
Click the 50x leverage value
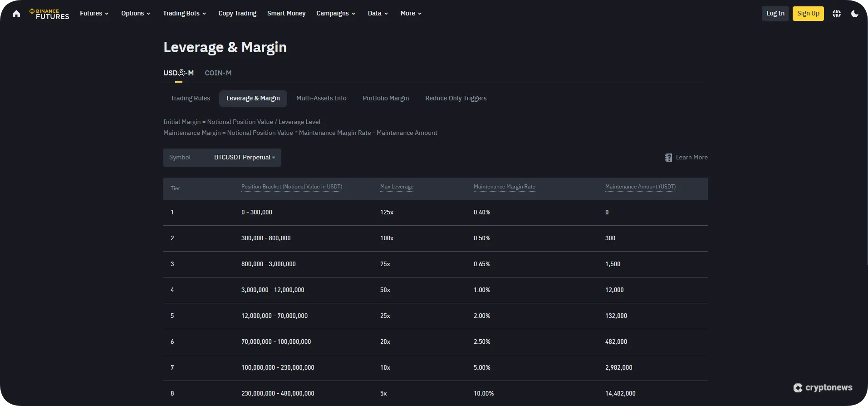click(385, 290)
